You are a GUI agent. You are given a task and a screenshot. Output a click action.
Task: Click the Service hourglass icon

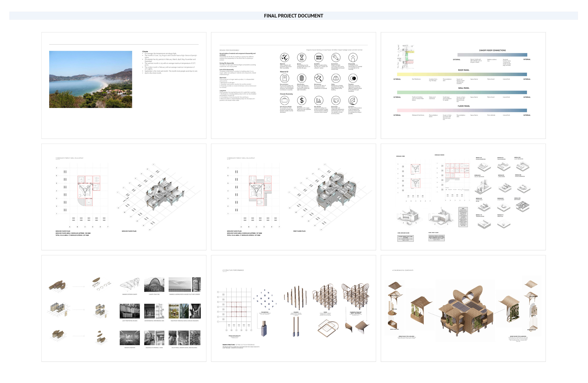tap(302, 57)
